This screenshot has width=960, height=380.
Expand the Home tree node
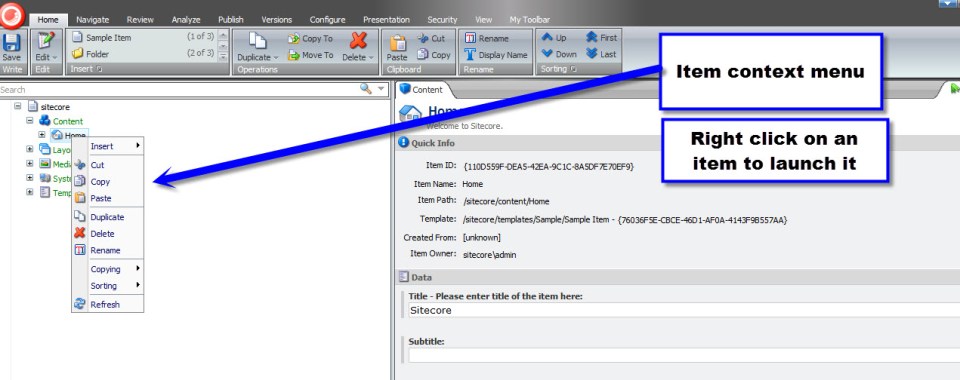point(42,135)
